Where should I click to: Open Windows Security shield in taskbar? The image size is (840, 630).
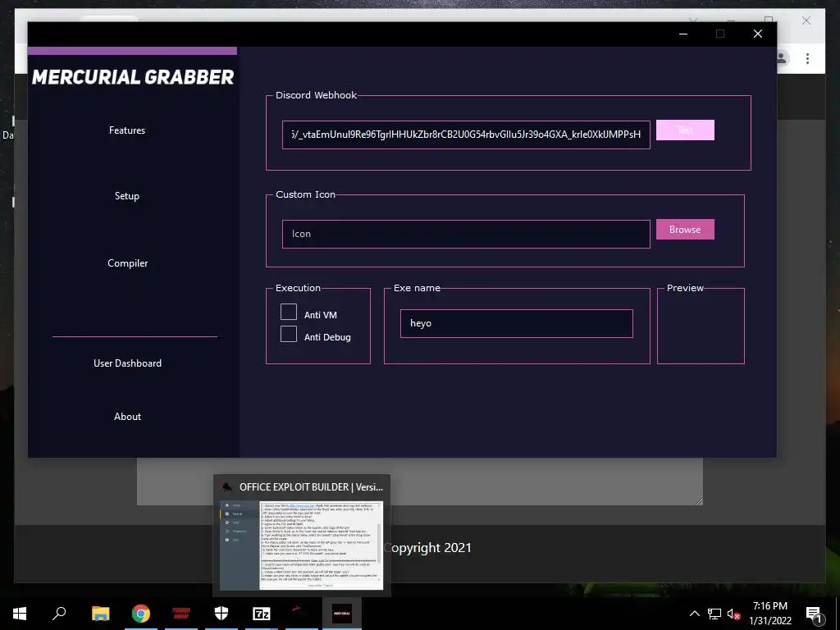221,614
